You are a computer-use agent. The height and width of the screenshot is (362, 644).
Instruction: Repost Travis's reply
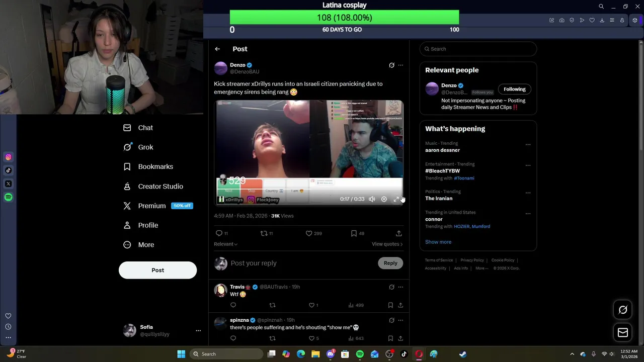272,305
